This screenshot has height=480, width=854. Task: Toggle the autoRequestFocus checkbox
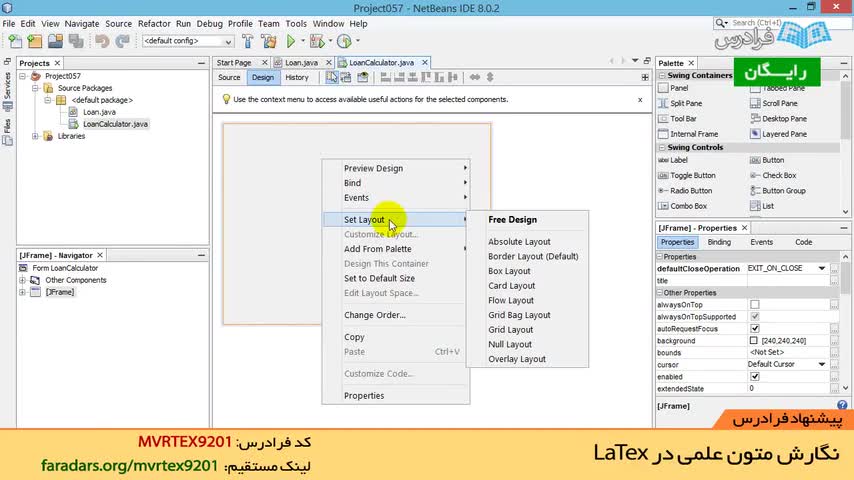coord(755,329)
